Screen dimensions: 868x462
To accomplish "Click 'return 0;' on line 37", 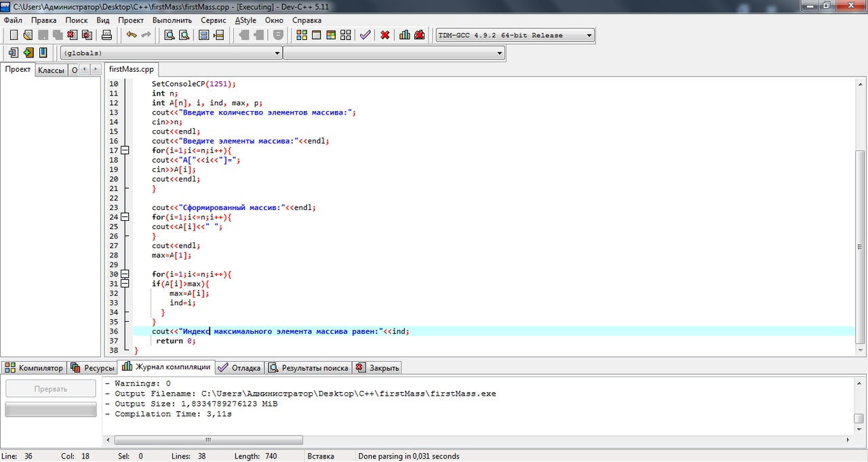I will click(176, 341).
